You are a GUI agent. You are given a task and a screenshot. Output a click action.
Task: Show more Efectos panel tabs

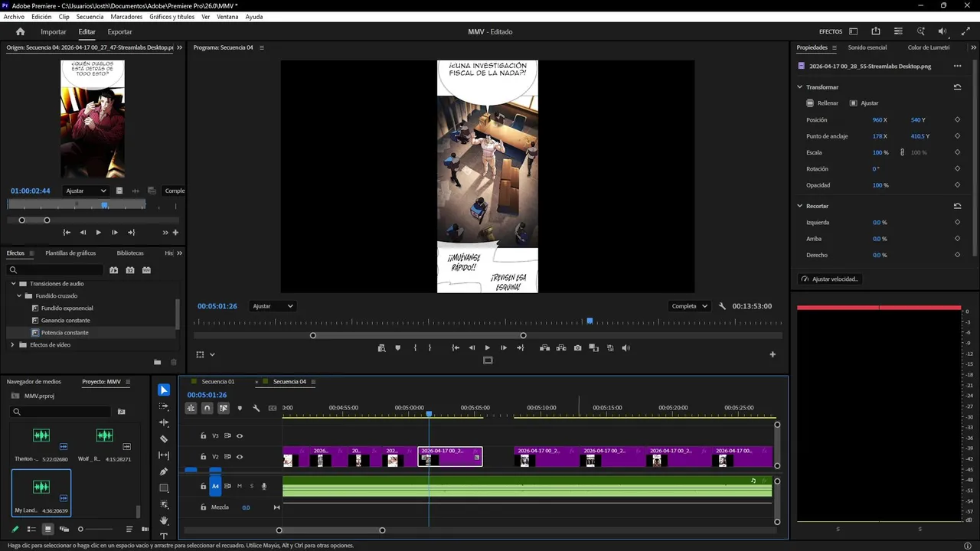pyautogui.click(x=180, y=253)
